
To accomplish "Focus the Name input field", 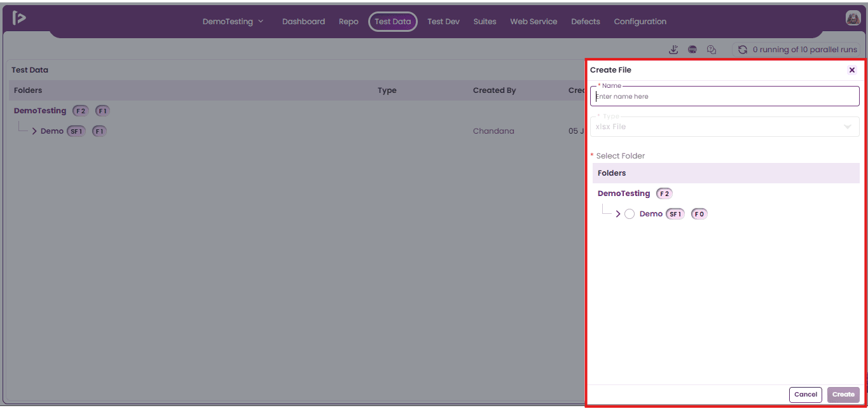I will click(725, 96).
